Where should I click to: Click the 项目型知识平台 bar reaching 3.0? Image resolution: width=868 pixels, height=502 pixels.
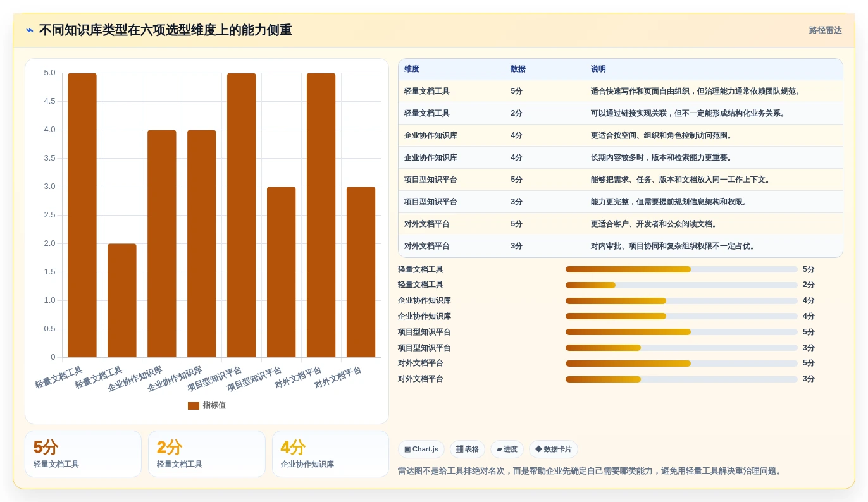(282, 272)
